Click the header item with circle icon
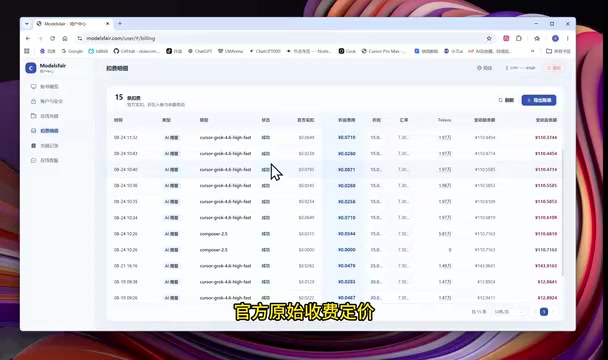The height and width of the screenshot is (360, 608). pyautogui.click(x=484, y=68)
